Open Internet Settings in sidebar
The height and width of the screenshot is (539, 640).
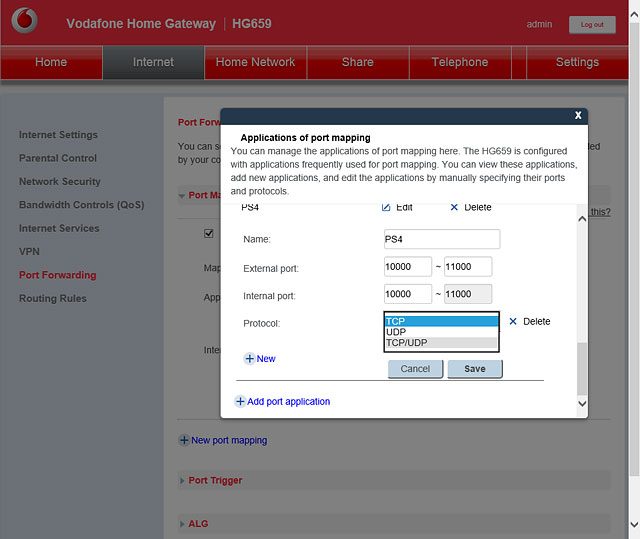58,135
